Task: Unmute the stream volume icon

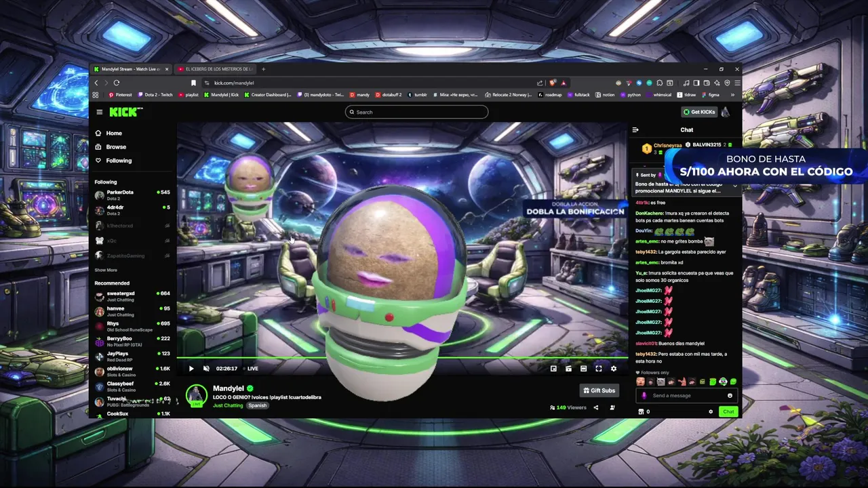Action: pos(206,369)
